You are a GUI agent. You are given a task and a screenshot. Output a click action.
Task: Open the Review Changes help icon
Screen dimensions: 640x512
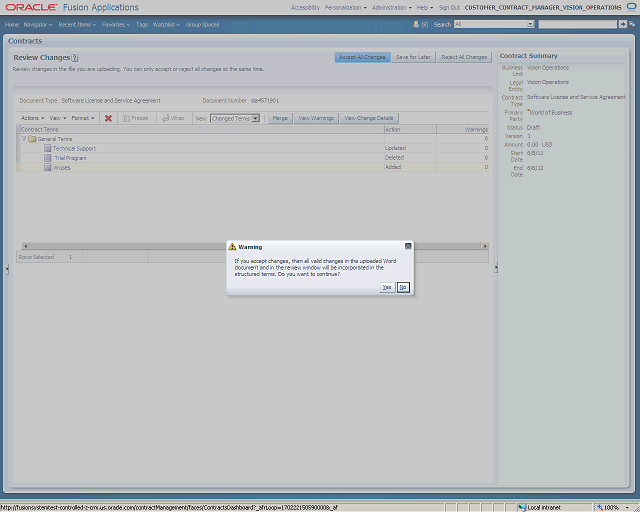click(x=75, y=58)
